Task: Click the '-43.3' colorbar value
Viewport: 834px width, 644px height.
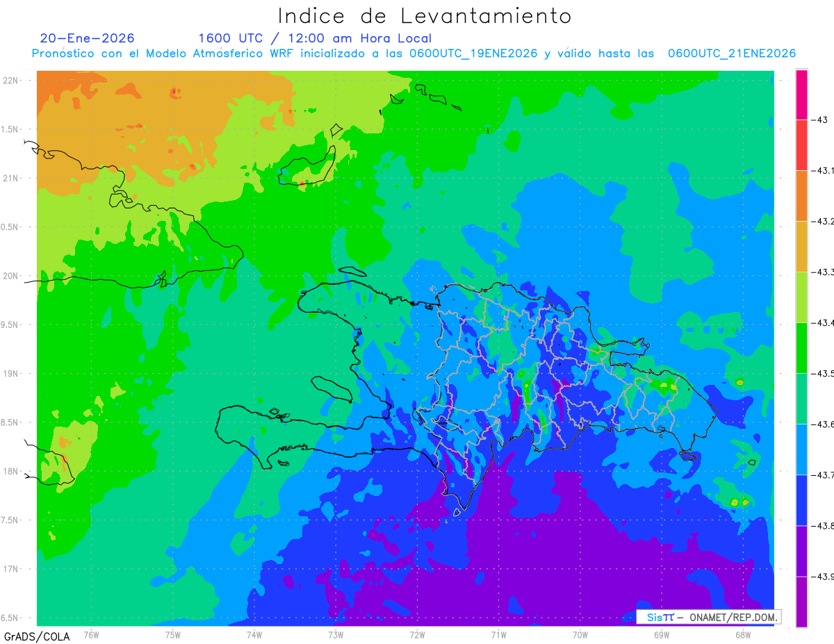Action: (823, 272)
